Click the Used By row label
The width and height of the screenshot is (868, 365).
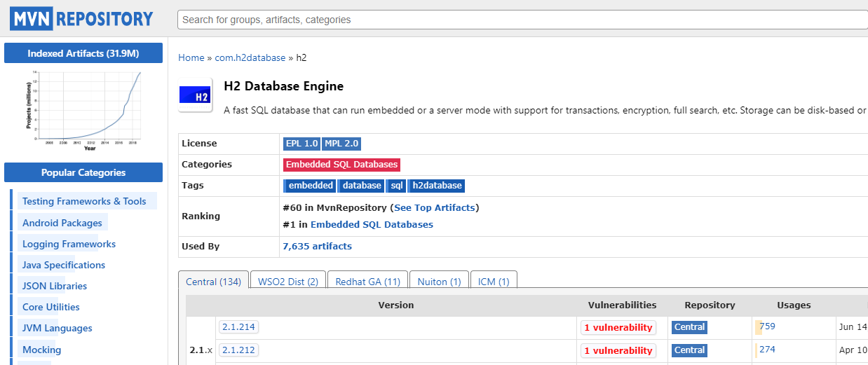click(x=201, y=247)
